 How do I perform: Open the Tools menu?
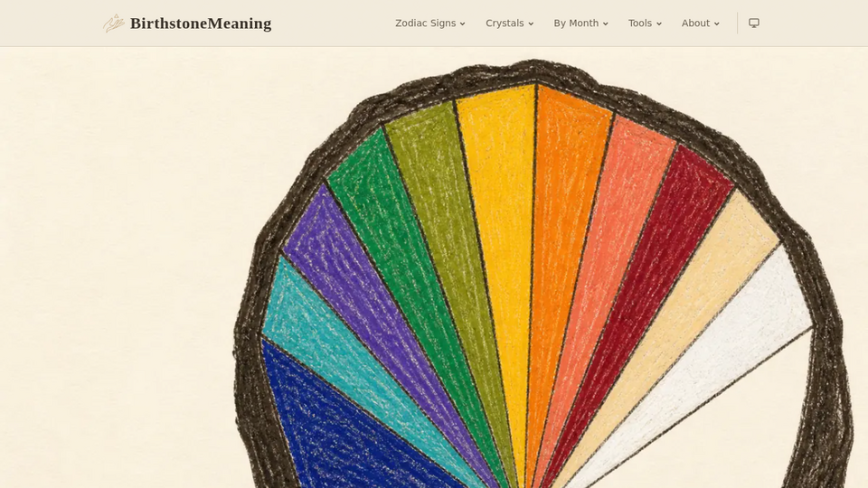pyautogui.click(x=645, y=23)
